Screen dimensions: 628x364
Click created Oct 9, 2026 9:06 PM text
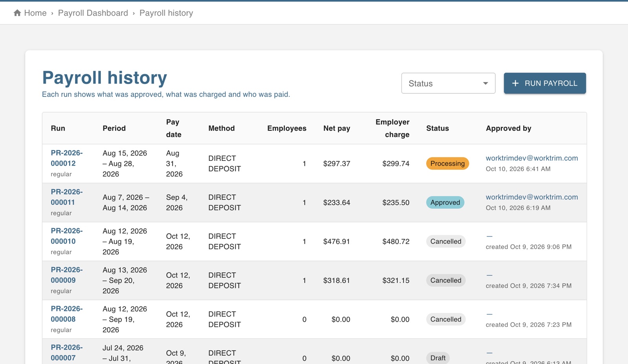[x=529, y=247]
